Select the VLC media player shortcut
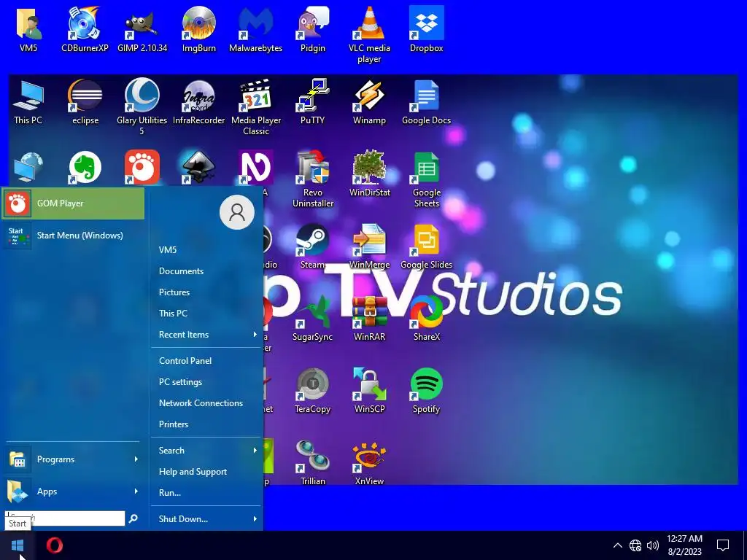The width and height of the screenshot is (747, 560). pyautogui.click(x=369, y=34)
